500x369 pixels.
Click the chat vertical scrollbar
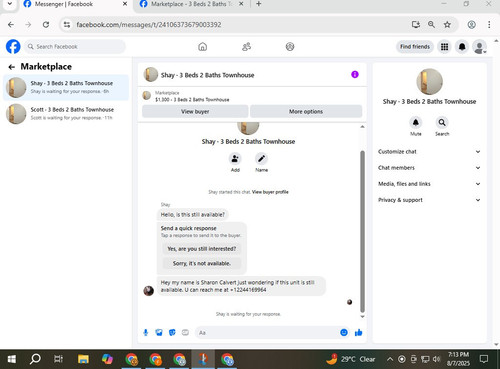[362, 231]
